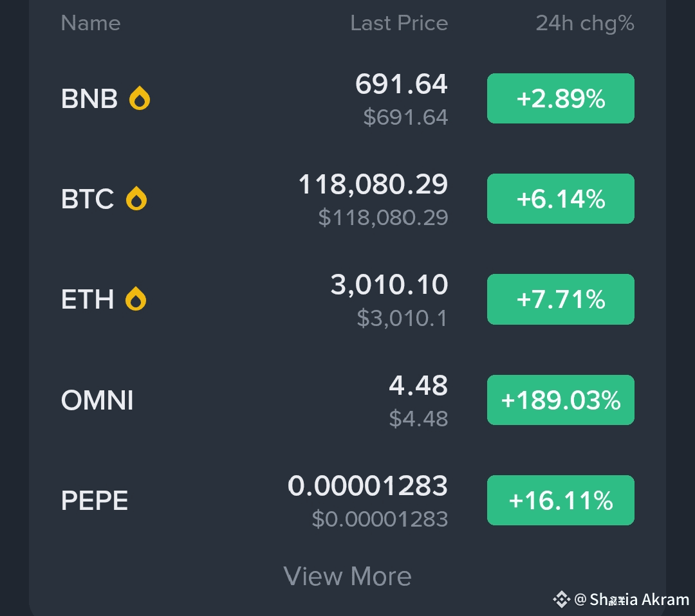Click the +7.71% ETH change badge
Image resolution: width=695 pixels, height=616 pixels.
coord(561,300)
